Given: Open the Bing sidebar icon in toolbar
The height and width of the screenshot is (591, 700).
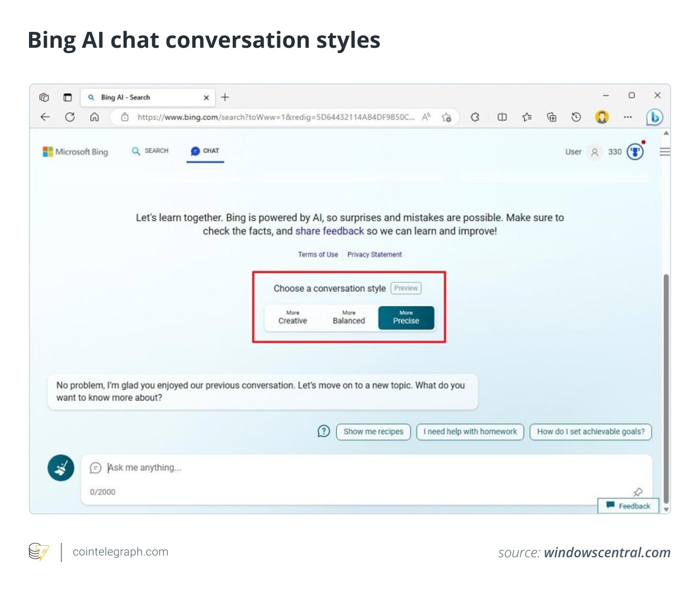Looking at the screenshot, I should click(x=654, y=117).
